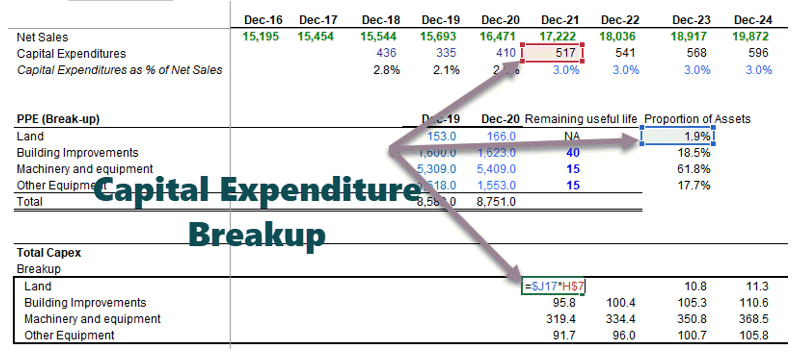
Task: Click the Remaining useful life header
Action: click(581, 120)
